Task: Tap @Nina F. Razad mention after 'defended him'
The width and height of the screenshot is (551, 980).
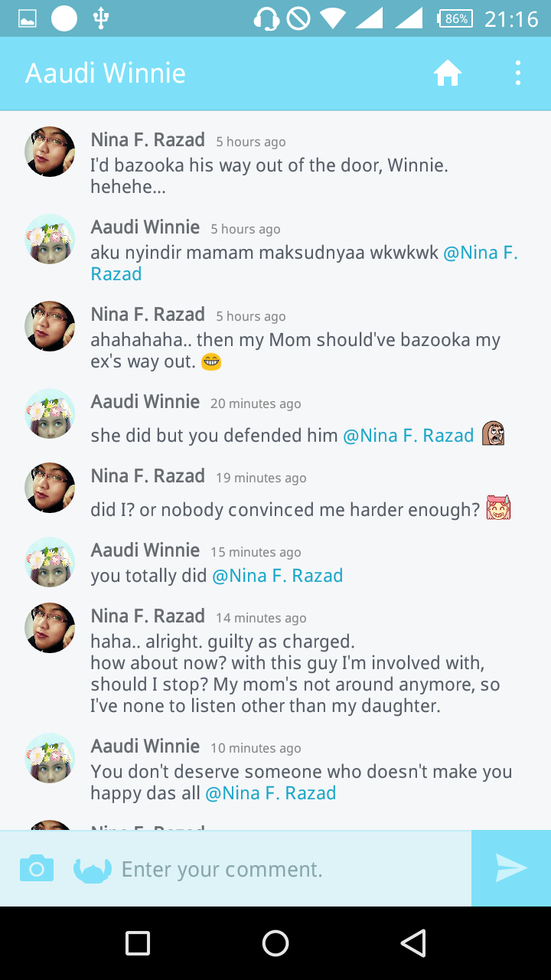Action: [x=408, y=436]
